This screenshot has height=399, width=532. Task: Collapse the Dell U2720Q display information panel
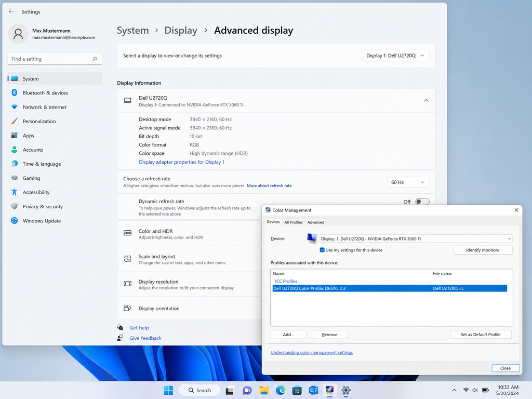click(426, 100)
